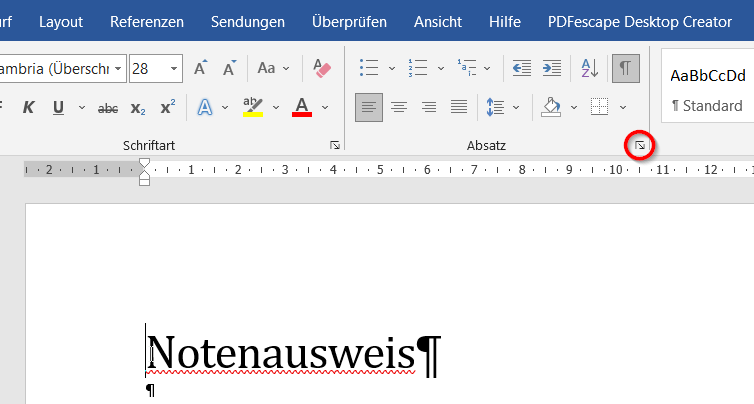Increase font size with the grow font icon
The image size is (754, 404).
[x=201, y=68]
